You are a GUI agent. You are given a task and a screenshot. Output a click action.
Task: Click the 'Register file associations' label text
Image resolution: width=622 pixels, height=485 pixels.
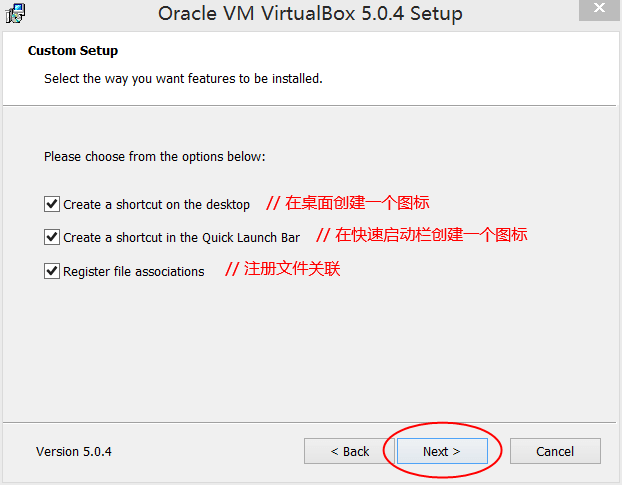click(133, 272)
